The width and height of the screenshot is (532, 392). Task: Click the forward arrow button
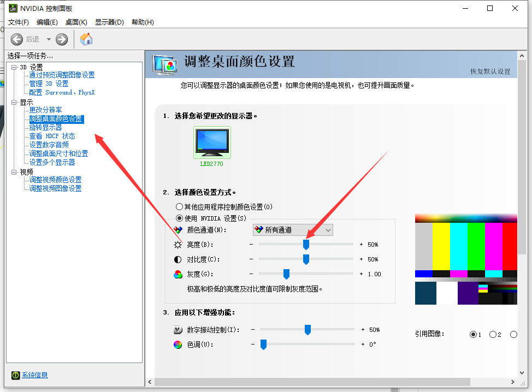point(62,39)
